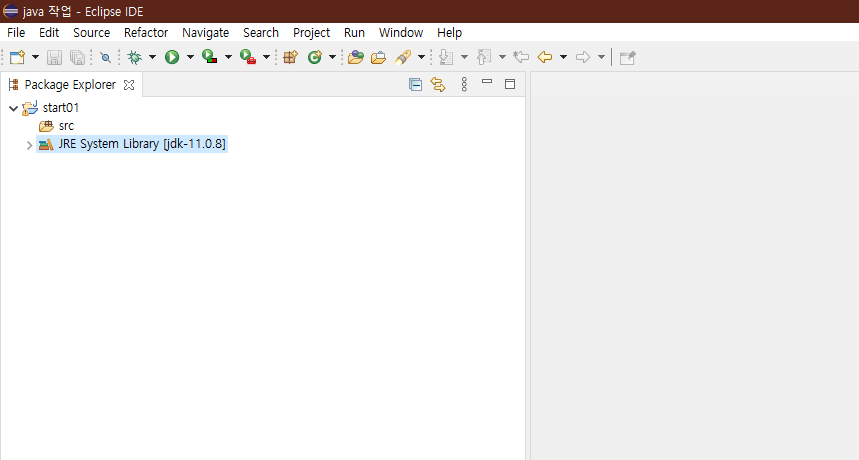Click the New Java Class icon
The width and height of the screenshot is (859, 460).
coord(314,57)
